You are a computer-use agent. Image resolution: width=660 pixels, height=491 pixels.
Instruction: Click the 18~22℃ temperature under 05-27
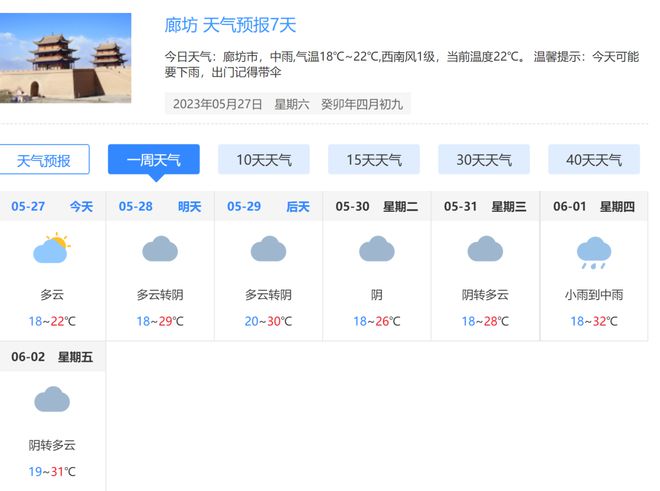[52, 321]
